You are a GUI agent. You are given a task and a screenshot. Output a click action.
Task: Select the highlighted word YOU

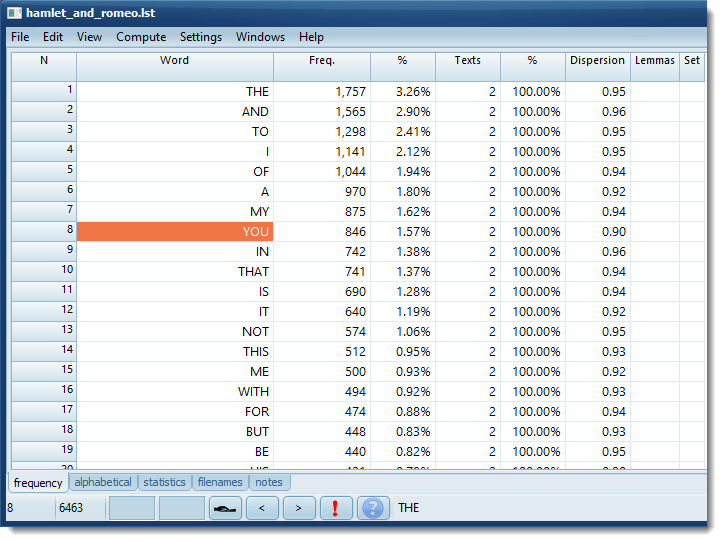pyautogui.click(x=175, y=232)
